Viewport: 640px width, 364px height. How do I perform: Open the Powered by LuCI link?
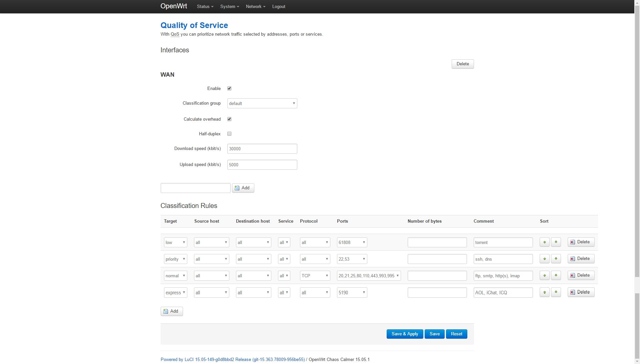pyautogui.click(x=233, y=360)
